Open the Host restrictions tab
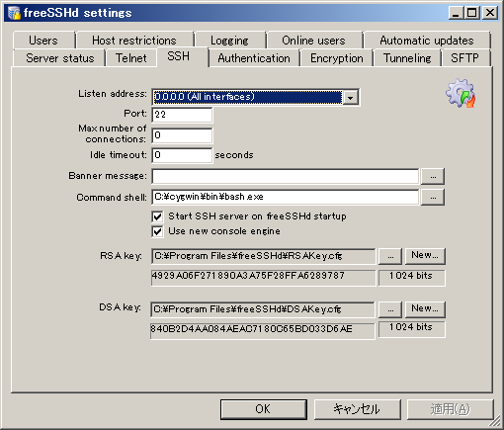This screenshot has width=504, height=430. pos(134,41)
